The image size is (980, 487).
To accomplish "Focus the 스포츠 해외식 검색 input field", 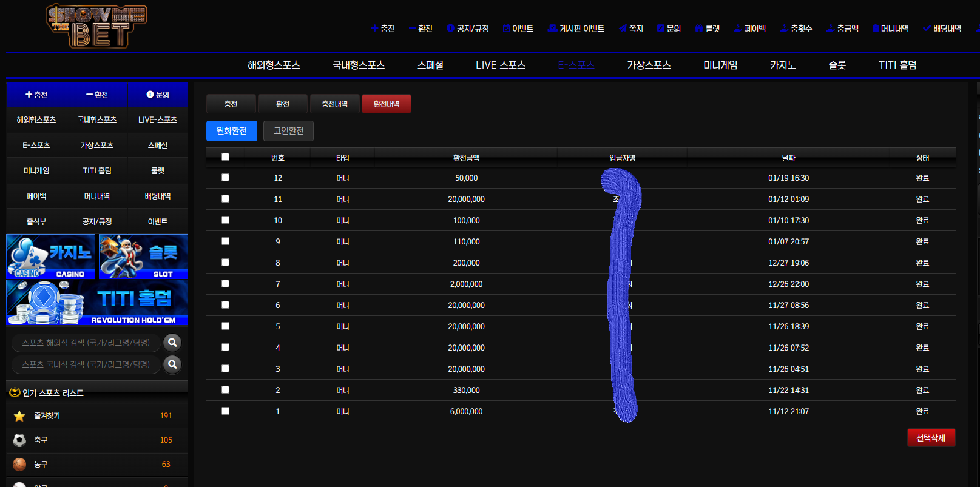I will [x=86, y=343].
